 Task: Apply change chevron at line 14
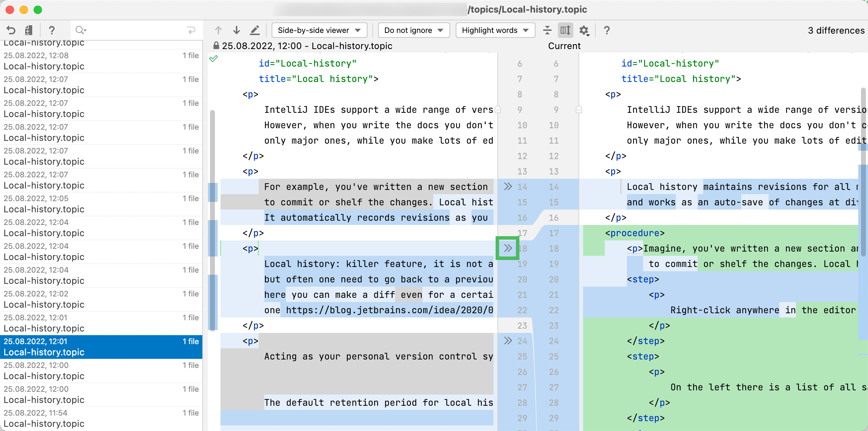point(508,186)
